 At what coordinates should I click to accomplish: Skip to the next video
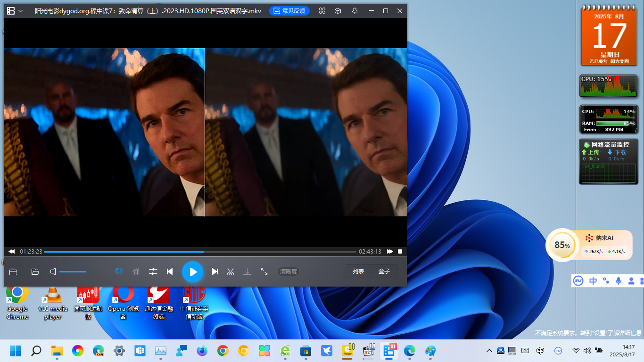[x=215, y=271]
